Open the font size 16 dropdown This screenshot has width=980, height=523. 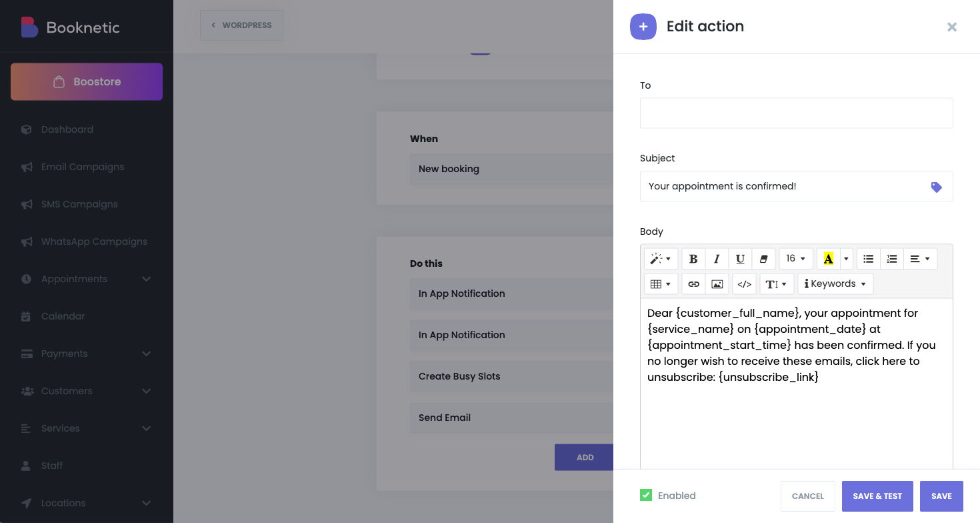[795, 259]
